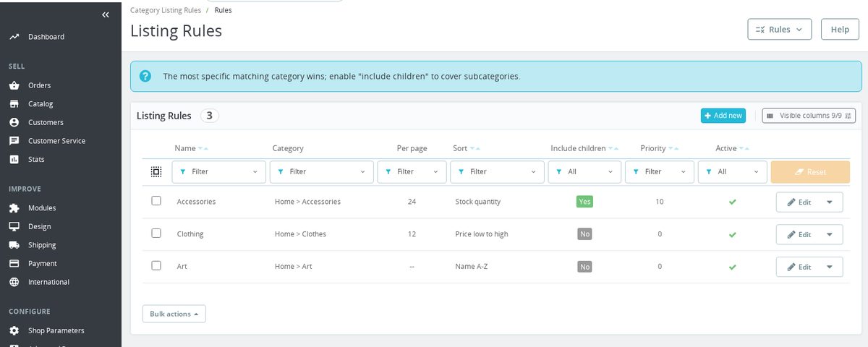Click the Name A-Z sort cell
The image size is (868, 347).
472,267
